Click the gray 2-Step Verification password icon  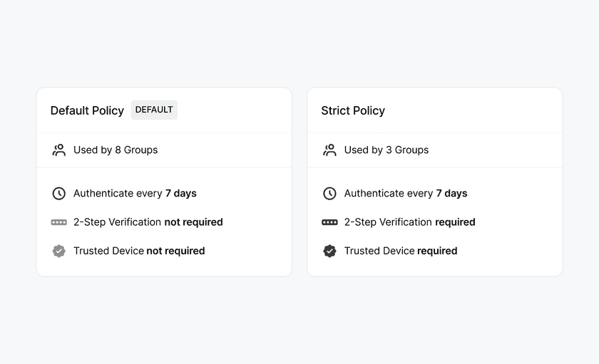click(59, 222)
